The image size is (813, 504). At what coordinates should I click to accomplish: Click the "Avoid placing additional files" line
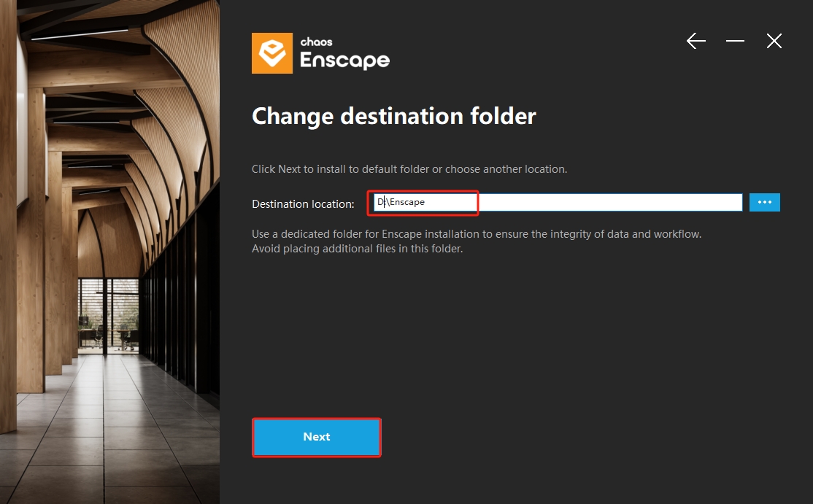(x=357, y=249)
